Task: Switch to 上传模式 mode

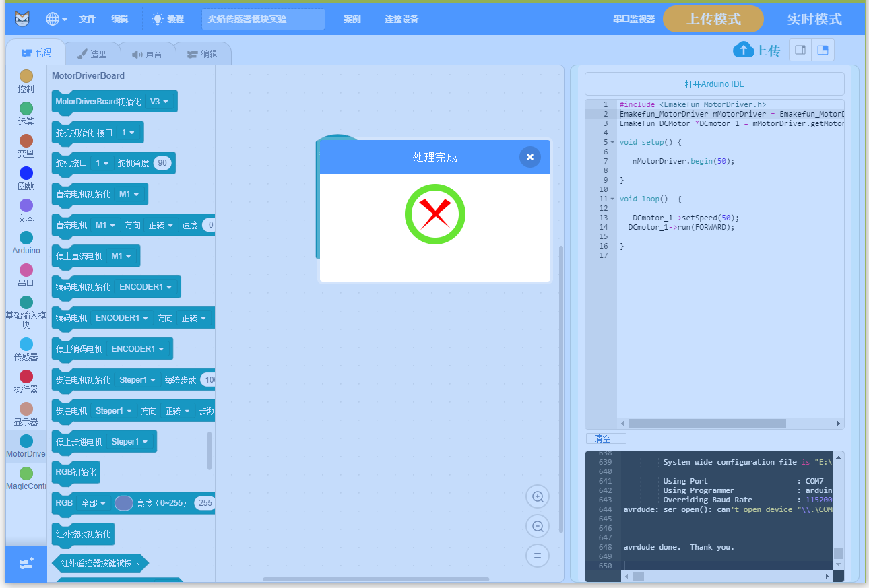Action: [713, 19]
